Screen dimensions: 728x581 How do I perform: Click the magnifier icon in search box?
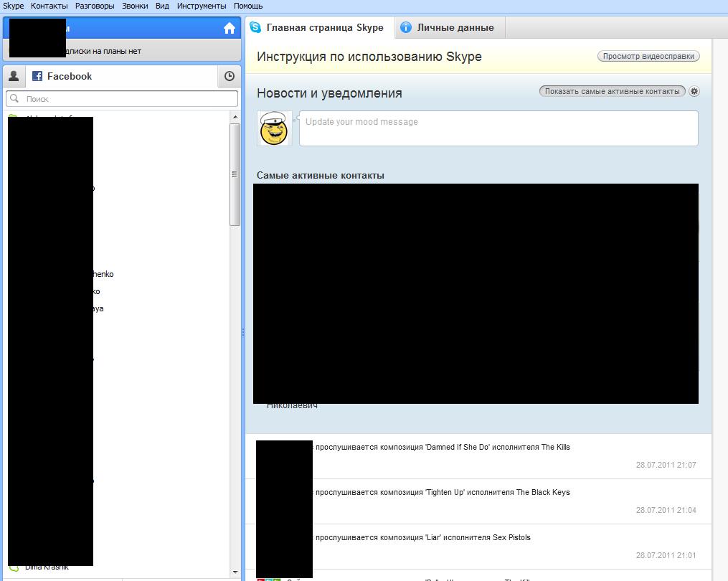15,99
